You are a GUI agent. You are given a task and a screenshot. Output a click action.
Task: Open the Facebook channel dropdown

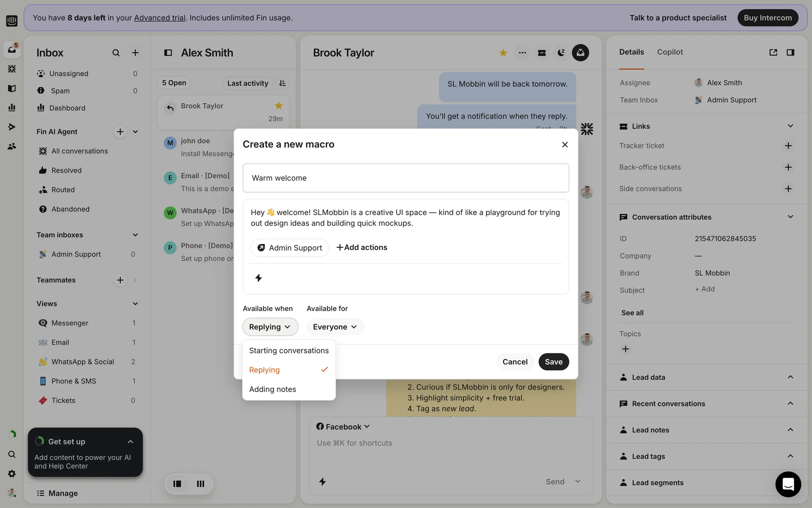pyautogui.click(x=343, y=427)
